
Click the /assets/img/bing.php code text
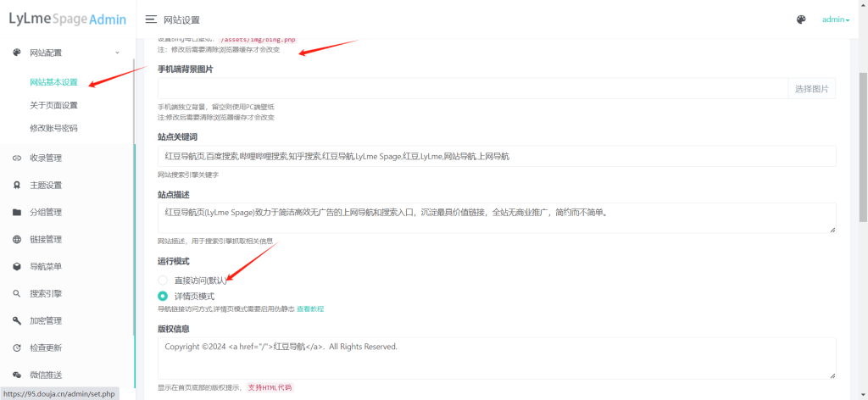click(x=258, y=40)
